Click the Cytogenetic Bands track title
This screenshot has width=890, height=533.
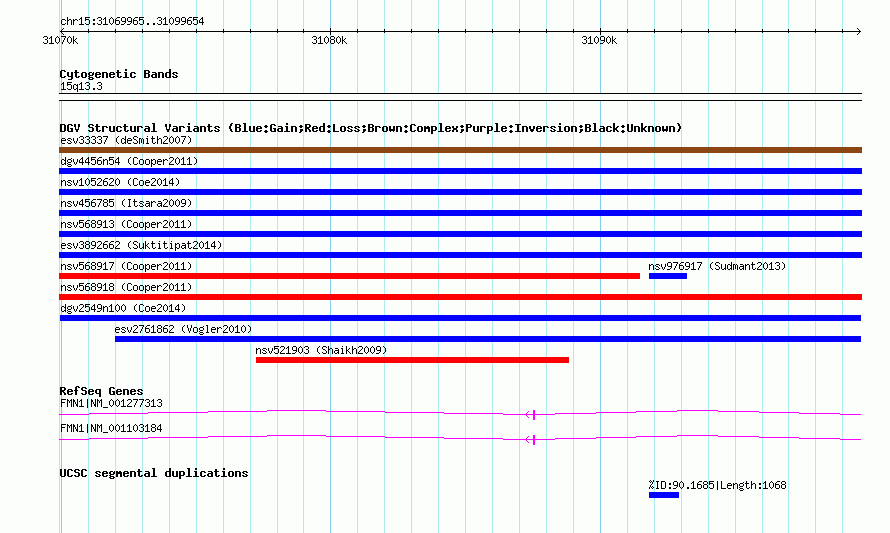click(119, 74)
